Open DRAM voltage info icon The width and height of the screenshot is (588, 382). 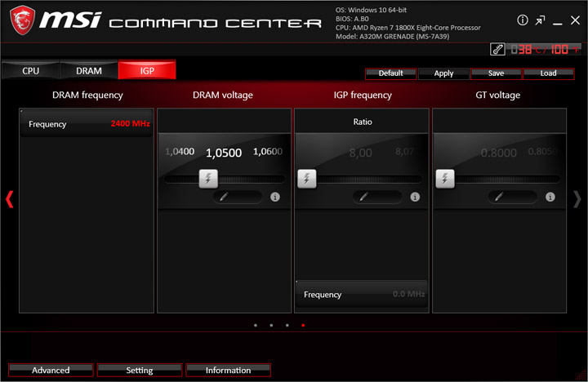275,197
